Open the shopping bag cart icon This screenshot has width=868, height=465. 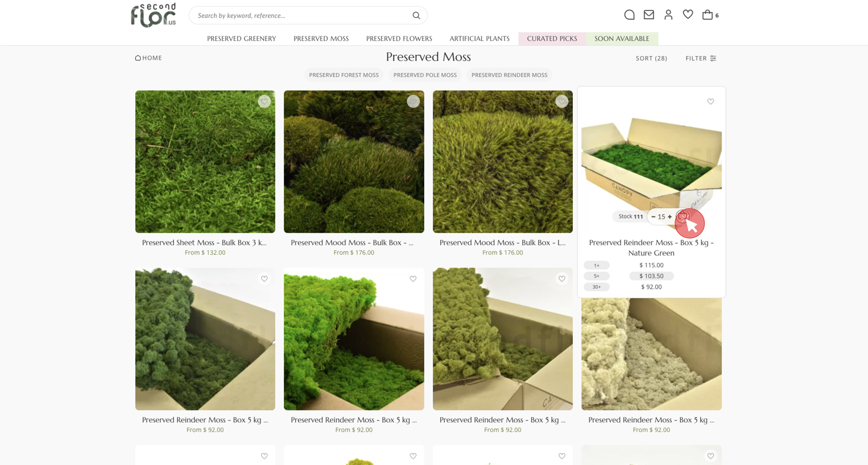click(x=707, y=15)
